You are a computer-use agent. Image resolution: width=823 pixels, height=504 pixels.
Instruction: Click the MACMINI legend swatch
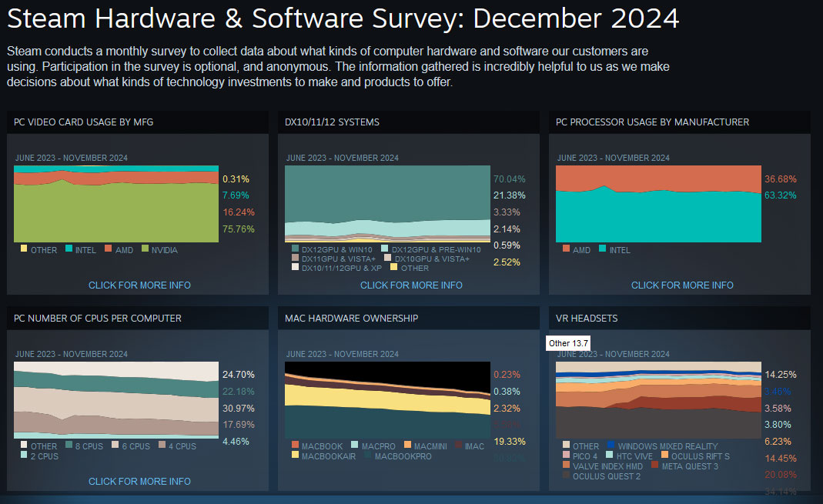pyautogui.click(x=407, y=445)
